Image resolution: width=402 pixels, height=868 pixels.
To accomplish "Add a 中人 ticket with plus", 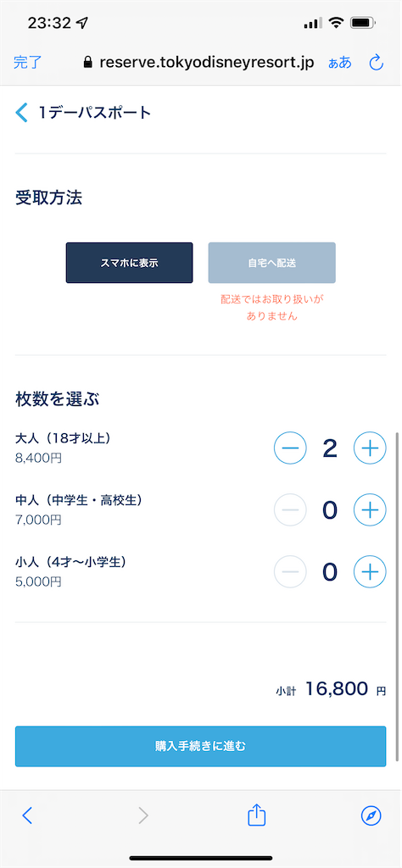I will (x=370, y=509).
